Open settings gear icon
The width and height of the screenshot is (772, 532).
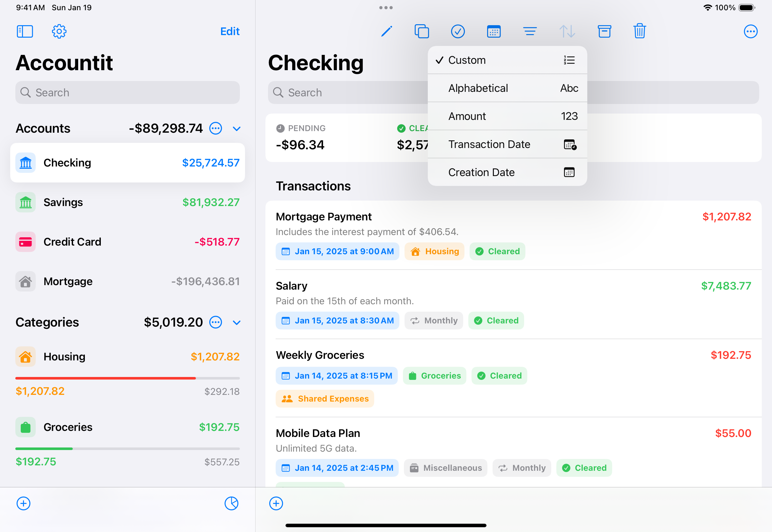(x=59, y=31)
